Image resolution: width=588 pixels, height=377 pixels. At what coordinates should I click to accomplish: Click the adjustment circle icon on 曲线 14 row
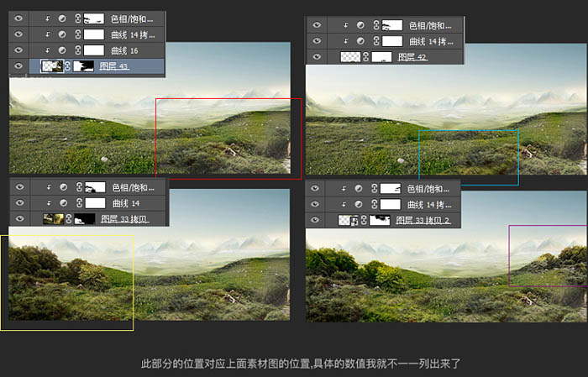(x=63, y=202)
